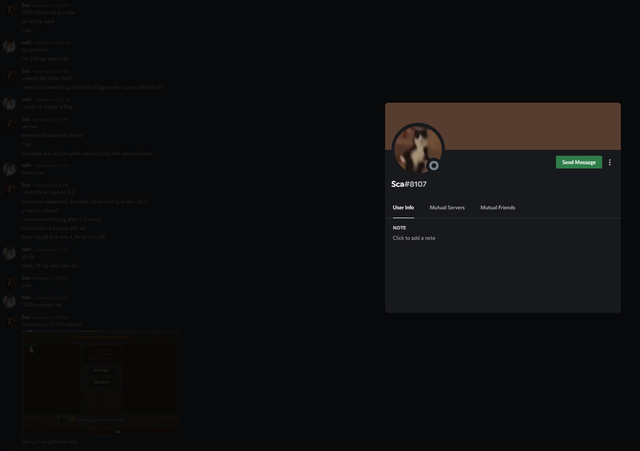Click the Accept button in trade screenshot
This screenshot has width=640, height=451.
point(101,370)
